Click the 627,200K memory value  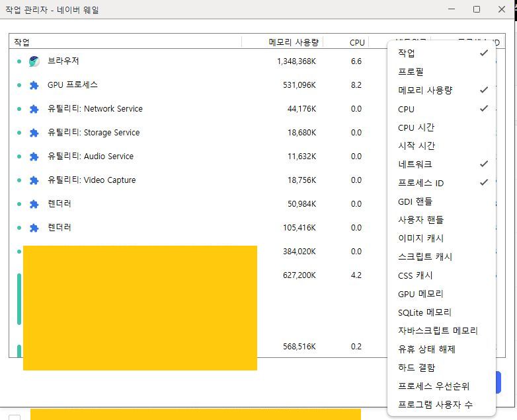point(299,275)
